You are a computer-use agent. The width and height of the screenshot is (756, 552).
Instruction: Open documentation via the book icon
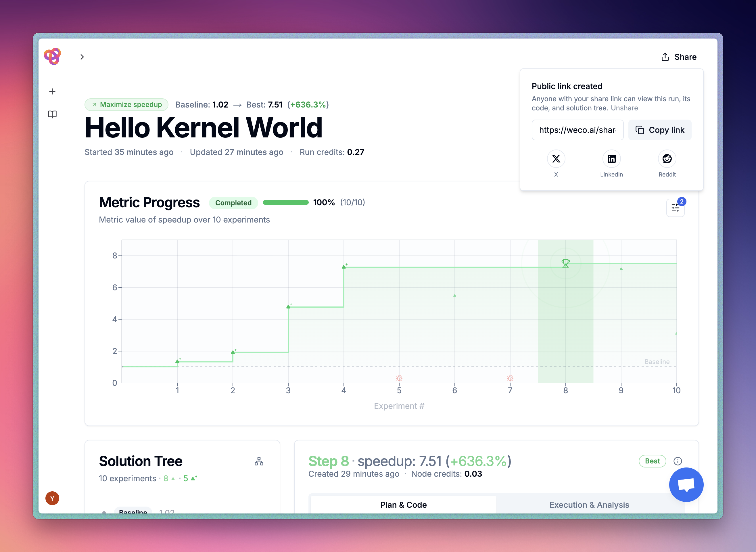tap(52, 114)
